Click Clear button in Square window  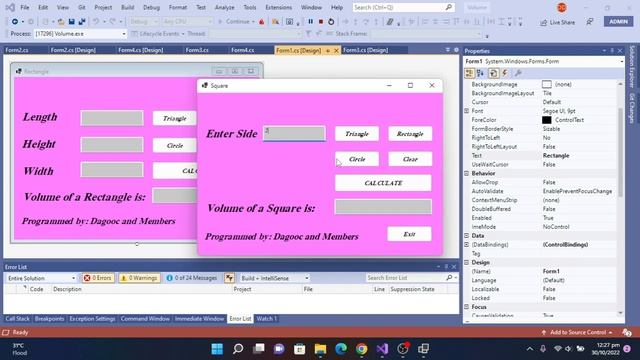click(x=410, y=159)
